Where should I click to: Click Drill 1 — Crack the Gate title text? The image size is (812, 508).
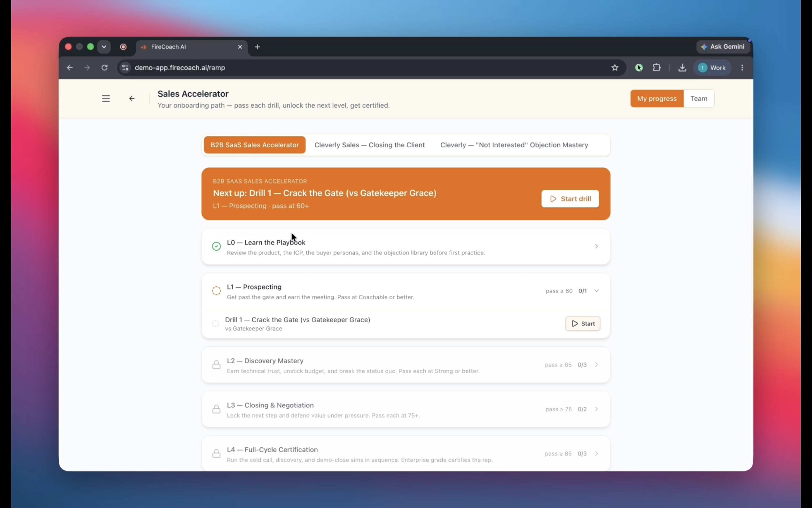[298, 319]
